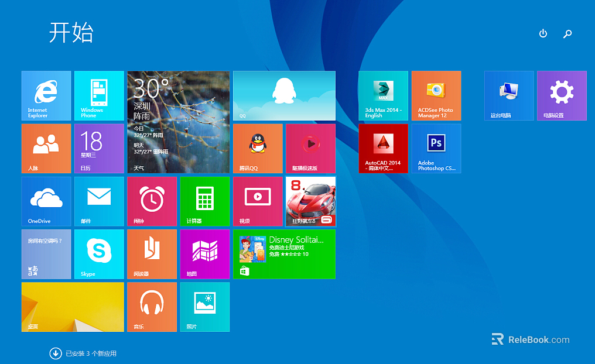
Task: Show all apps with the down arrow
Action: click(56, 353)
